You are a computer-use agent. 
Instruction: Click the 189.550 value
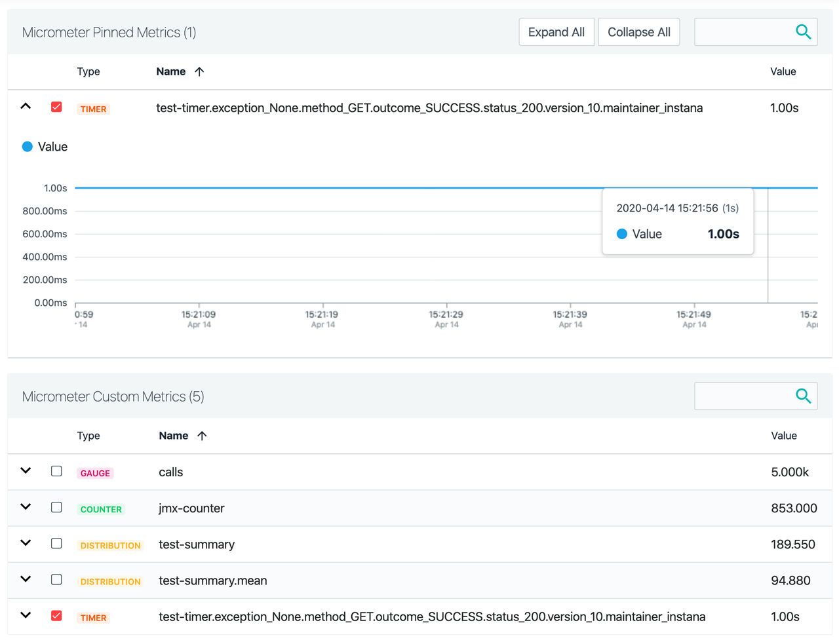(793, 544)
